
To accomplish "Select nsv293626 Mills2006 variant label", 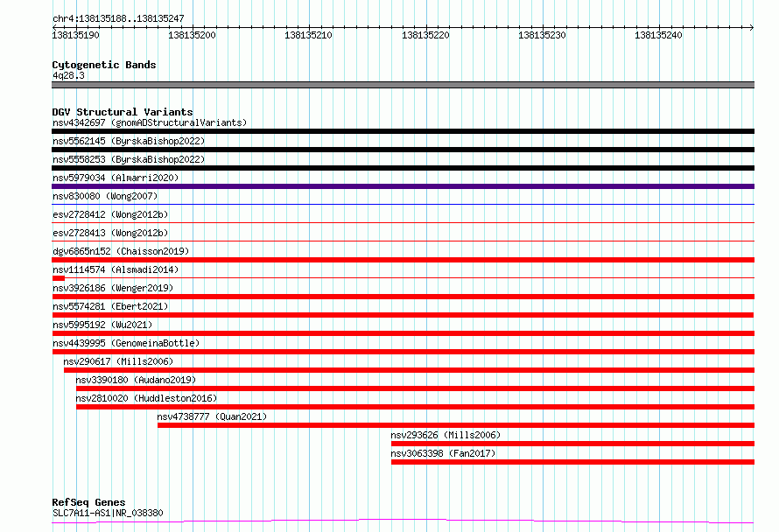I will (446, 435).
